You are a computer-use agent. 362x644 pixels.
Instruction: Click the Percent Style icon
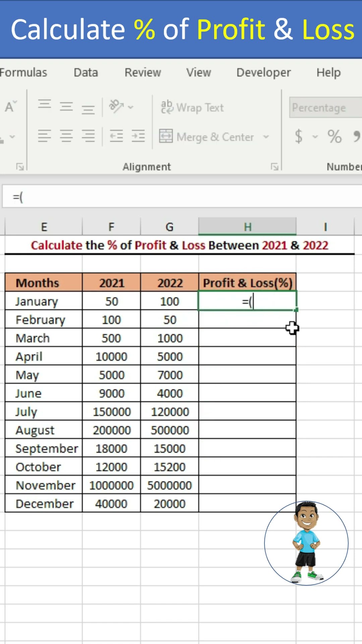335,137
